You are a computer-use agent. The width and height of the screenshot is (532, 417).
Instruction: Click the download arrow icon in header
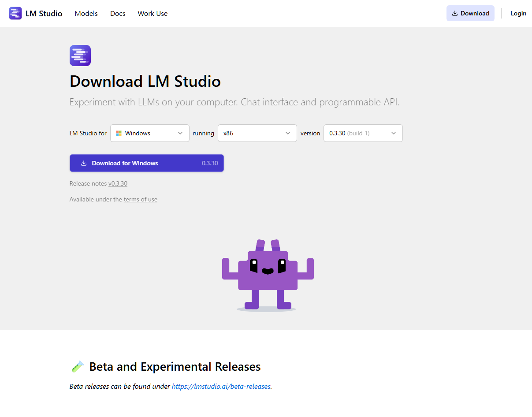pyautogui.click(x=455, y=14)
